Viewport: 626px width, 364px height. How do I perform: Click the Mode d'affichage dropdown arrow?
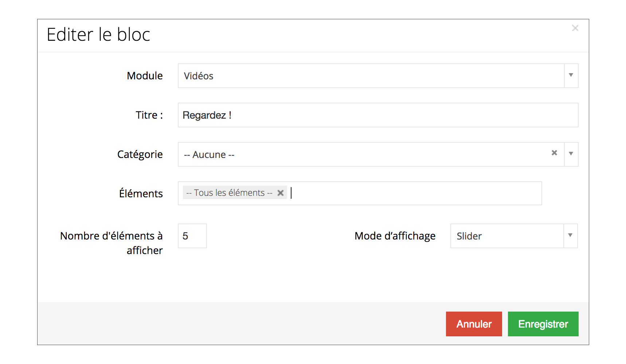point(570,236)
